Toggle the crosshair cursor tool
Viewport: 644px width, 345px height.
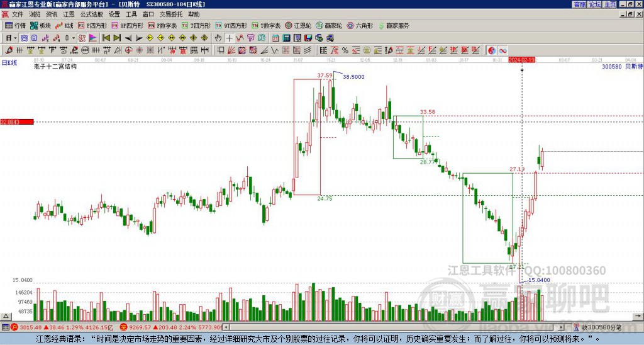click(x=229, y=38)
